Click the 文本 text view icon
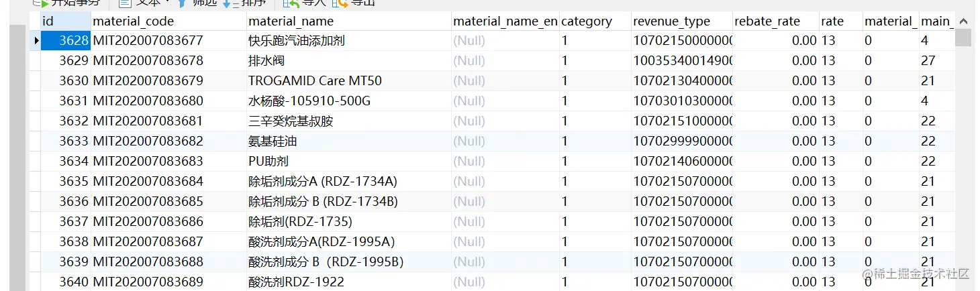 [x=125, y=3]
